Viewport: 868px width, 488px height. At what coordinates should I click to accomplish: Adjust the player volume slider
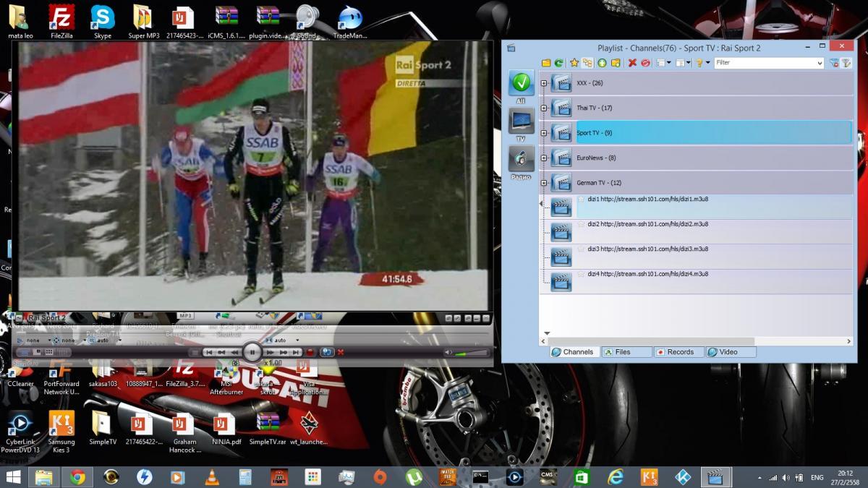(471, 353)
